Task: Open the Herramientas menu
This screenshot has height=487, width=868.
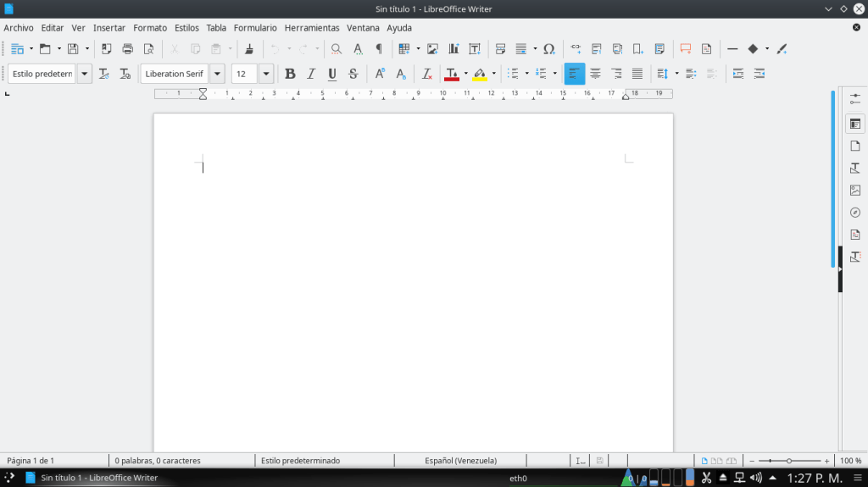Action: click(x=311, y=28)
